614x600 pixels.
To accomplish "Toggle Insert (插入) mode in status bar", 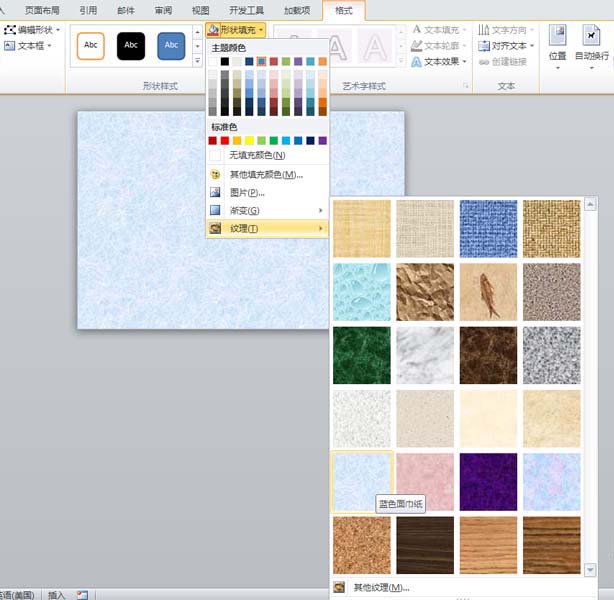I will [56, 594].
